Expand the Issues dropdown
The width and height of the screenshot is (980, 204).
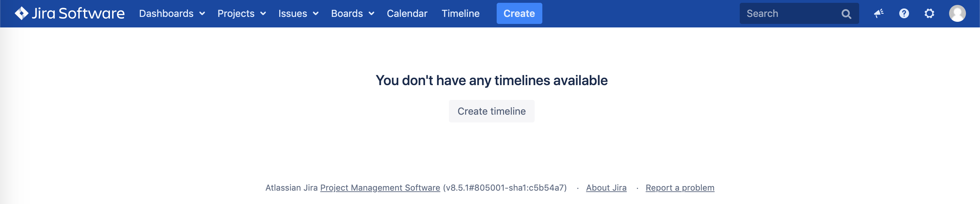(298, 14)
